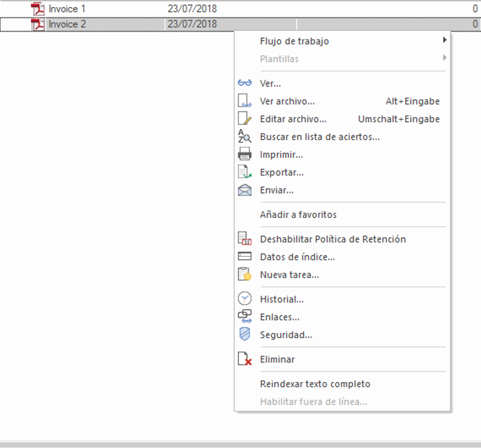Click the A-Z magnifier search icon
The image size is (481, 448).
(245, 136)
